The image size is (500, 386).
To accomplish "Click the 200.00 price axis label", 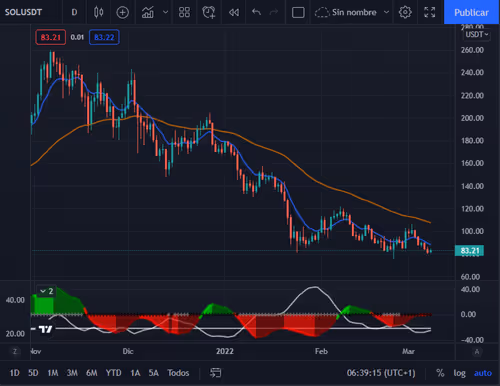I will [472, 118].
